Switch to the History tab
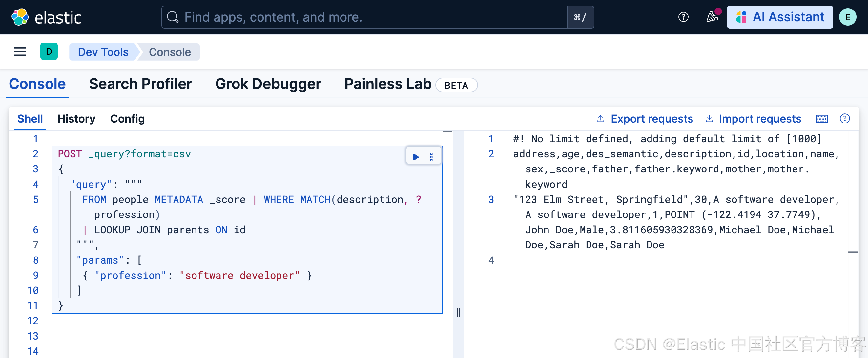The width and height of the screenshot is (868, 358). (x=76, y=119)
